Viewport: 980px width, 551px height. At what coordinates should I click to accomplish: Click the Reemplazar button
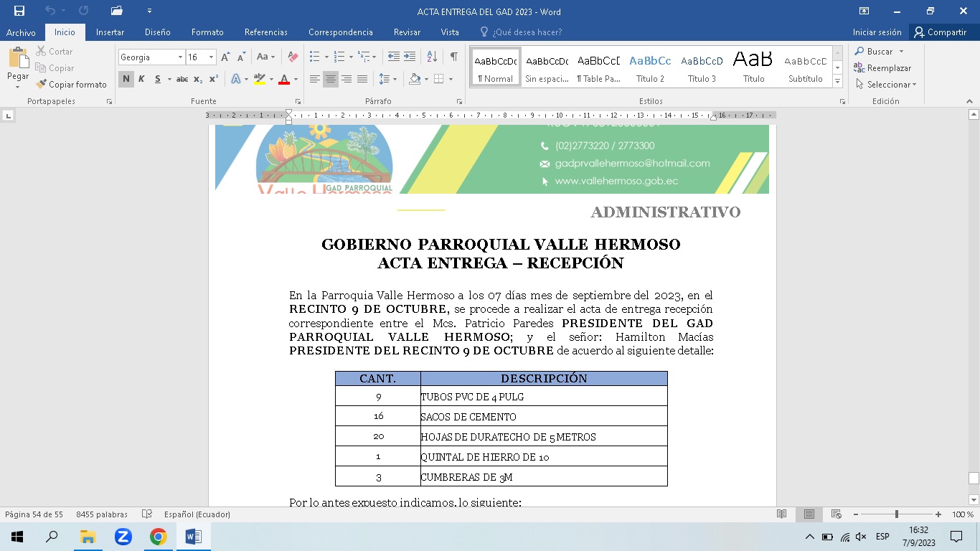[x=882, y=68]
